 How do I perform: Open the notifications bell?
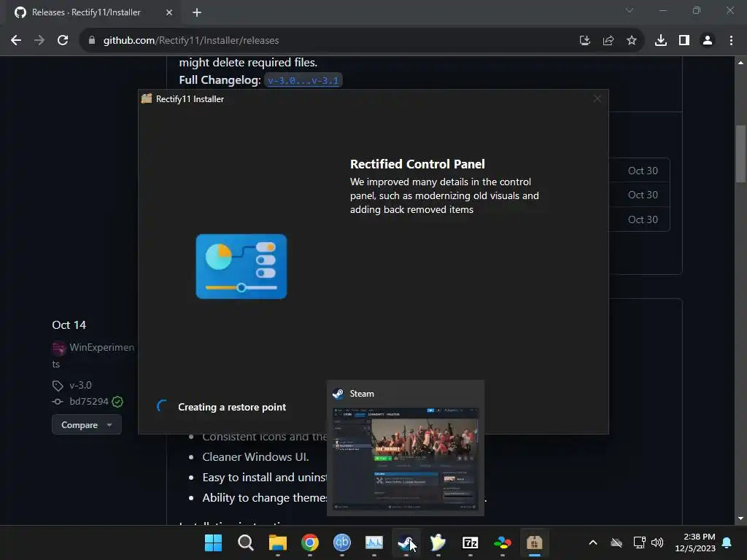727,542
